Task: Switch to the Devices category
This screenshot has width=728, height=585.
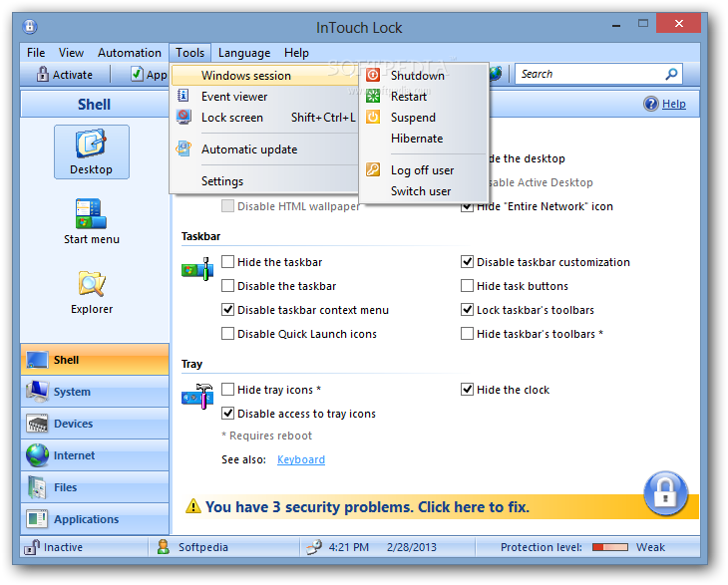Action: tap(95, 424)
